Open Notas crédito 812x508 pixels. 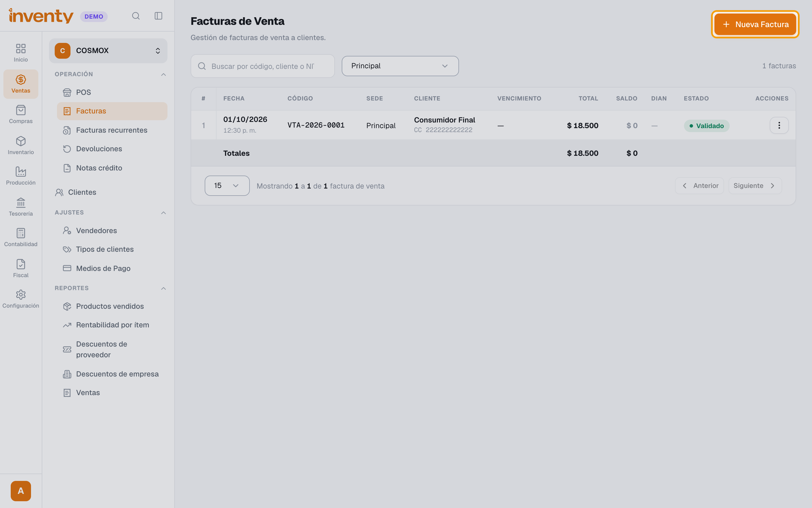tap(112, 168)
